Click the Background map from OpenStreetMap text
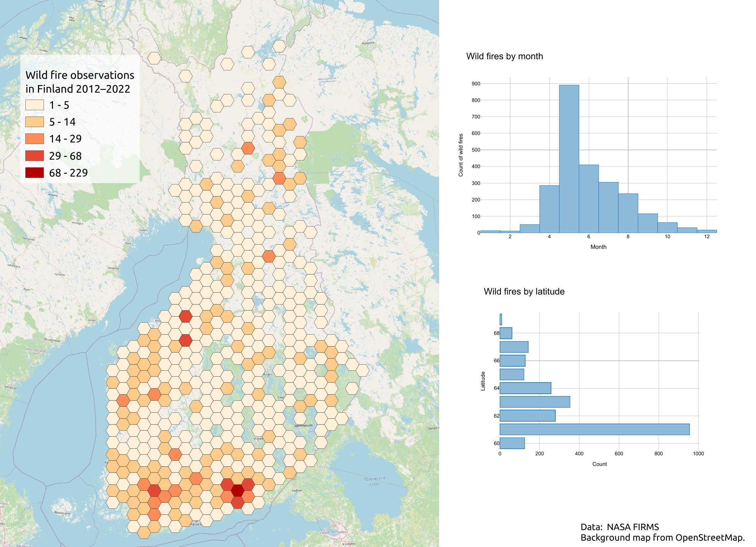 pos(663,538)
